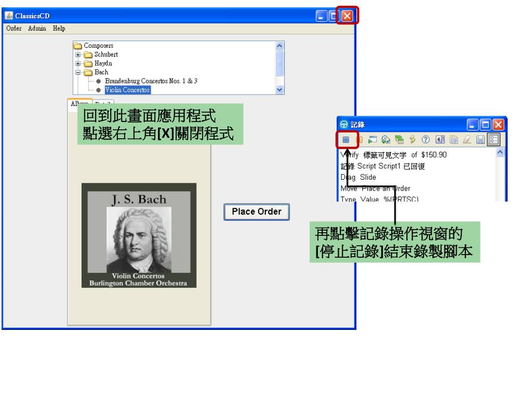Viewport: 532px width, 399px height.
Task: Click the copy monitor text icon
Action: [x=454, y=140]
